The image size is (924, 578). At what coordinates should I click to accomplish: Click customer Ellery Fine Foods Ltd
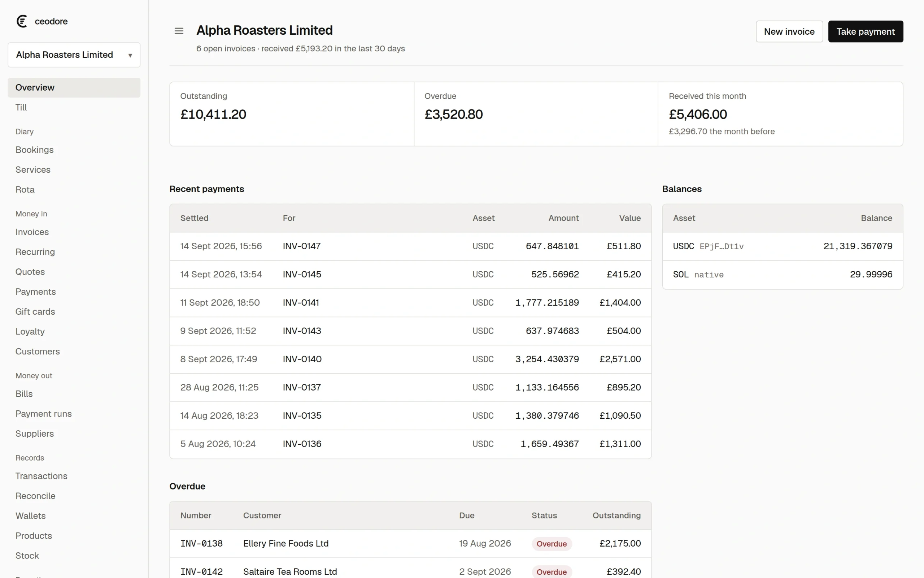point(286,544)
